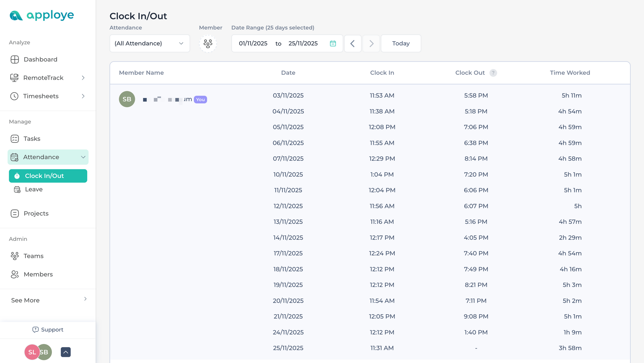Open the date range calendar picker icon
Image resolution: width=644 pixels, height=363 pixels.
(333, 43)
